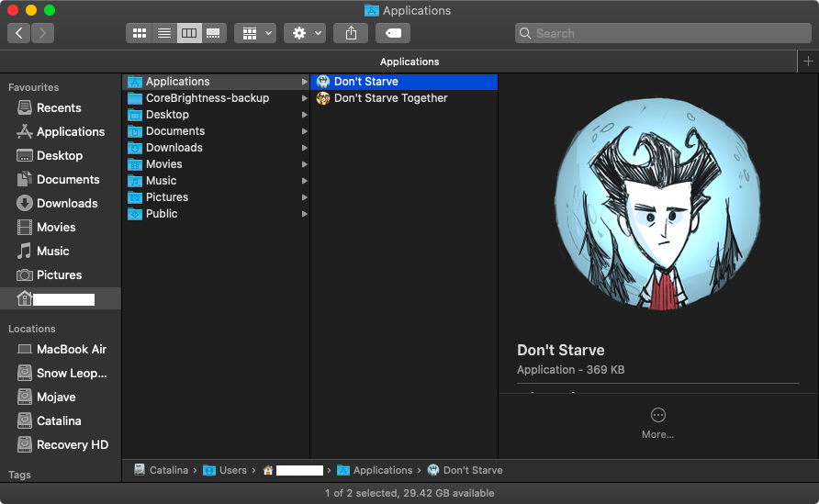Switch to column view
819x504 pixels.
(189, 33)
